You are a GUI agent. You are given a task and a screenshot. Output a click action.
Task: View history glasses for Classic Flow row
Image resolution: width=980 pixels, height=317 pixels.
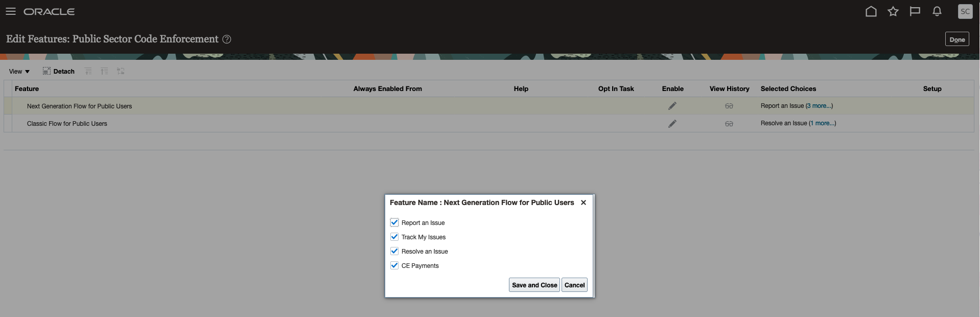point(729,123)
